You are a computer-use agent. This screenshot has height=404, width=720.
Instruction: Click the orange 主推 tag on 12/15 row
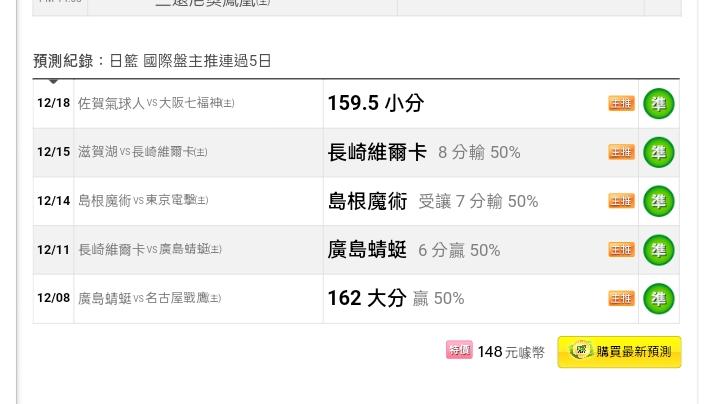pos(621,152)
